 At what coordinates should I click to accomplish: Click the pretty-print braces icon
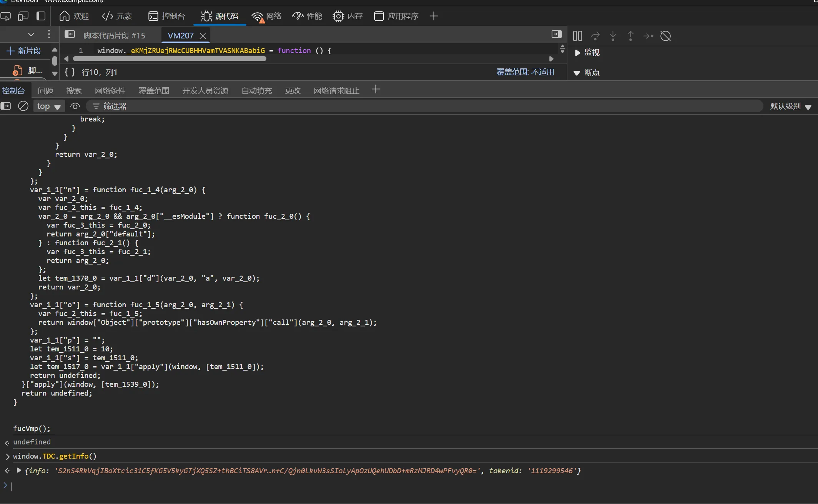pyautogui.click(x=70, y=72)
